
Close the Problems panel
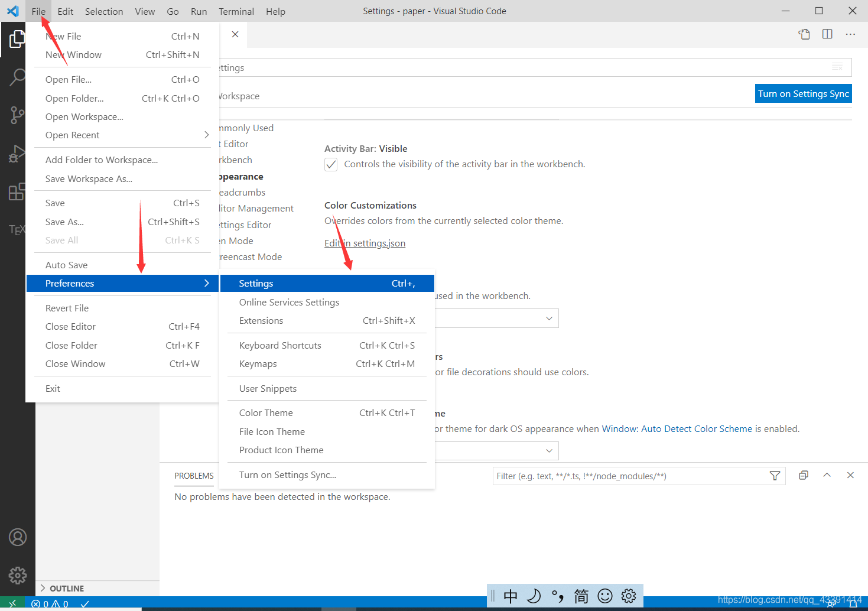pyautogui.click(x=850, y=475)
